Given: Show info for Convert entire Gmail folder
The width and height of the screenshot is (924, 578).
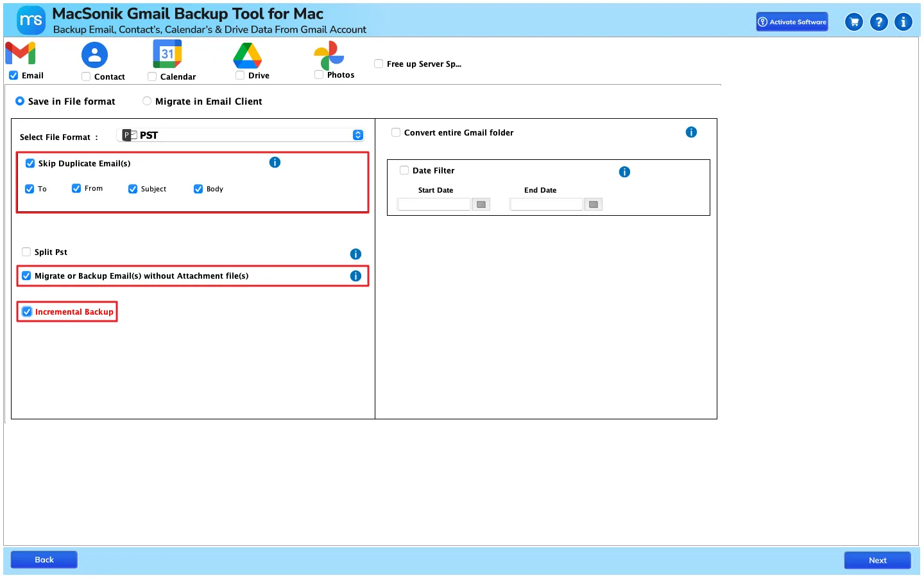Looking at the screenshot, I should tap(691, 132).
